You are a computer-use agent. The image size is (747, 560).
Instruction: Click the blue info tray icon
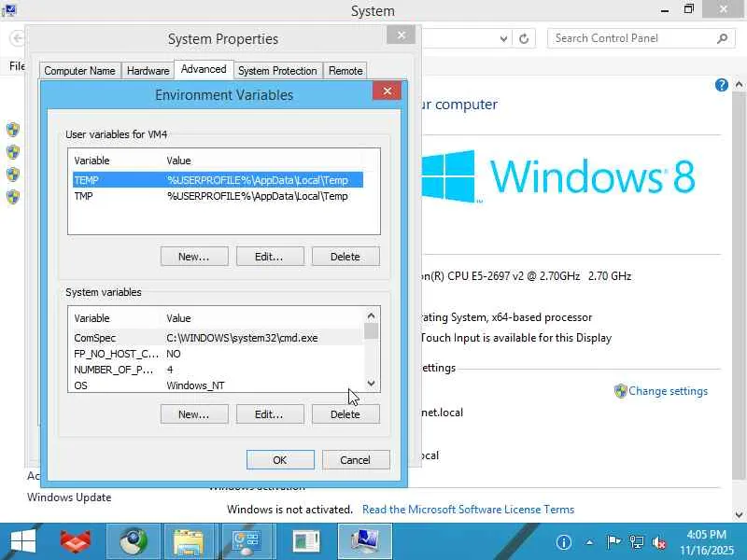tap(564, 542)
